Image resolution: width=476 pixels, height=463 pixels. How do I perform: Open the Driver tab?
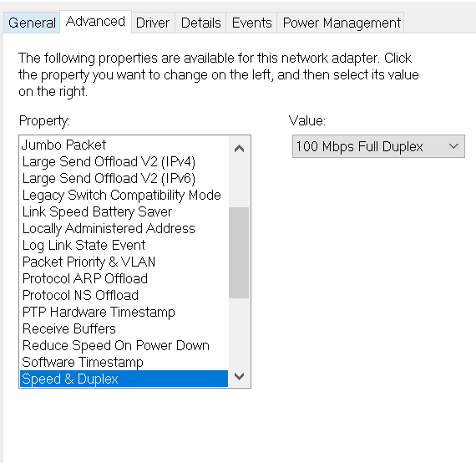point(153,23)
